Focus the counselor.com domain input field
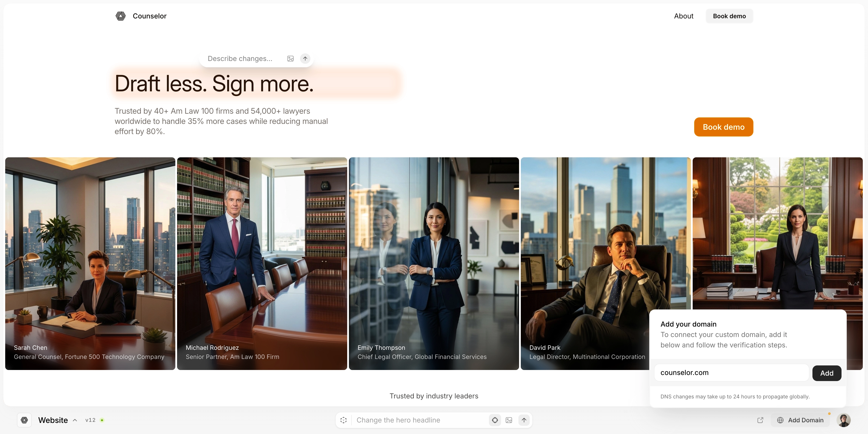Viewport: 868px width, 434px height. [x=732, y=373]
